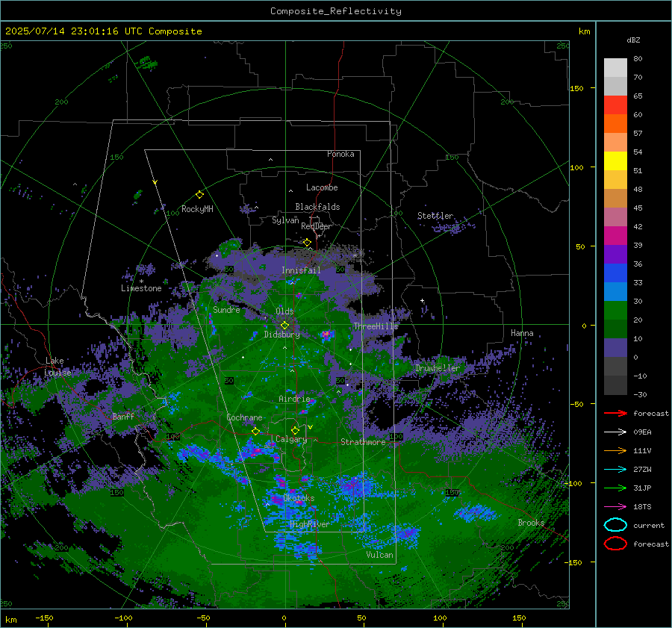Viewport: 672px width, 628px height.
Task: Click the Ponoka city label
Action: pyautogui.click(x=340, y=154)
